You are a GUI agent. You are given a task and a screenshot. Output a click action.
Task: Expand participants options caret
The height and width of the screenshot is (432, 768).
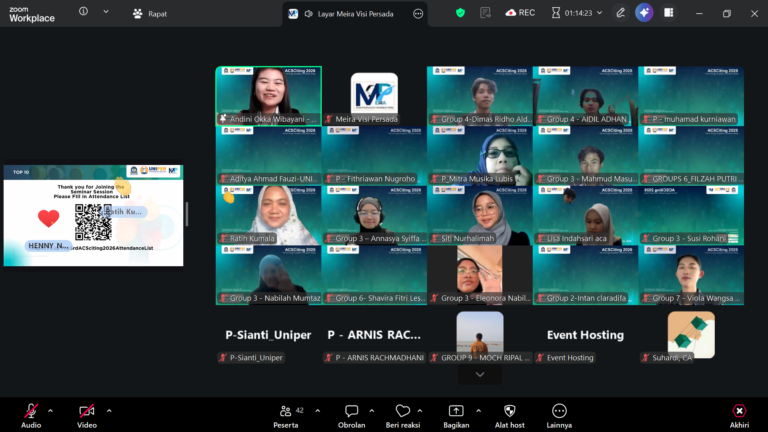(x=317, y=411)
